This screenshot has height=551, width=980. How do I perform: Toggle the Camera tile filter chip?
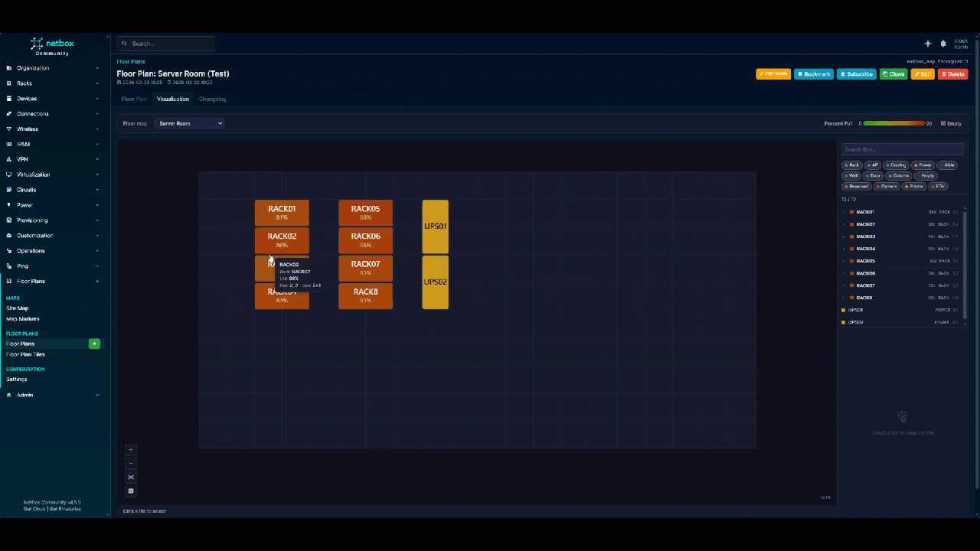887,187
